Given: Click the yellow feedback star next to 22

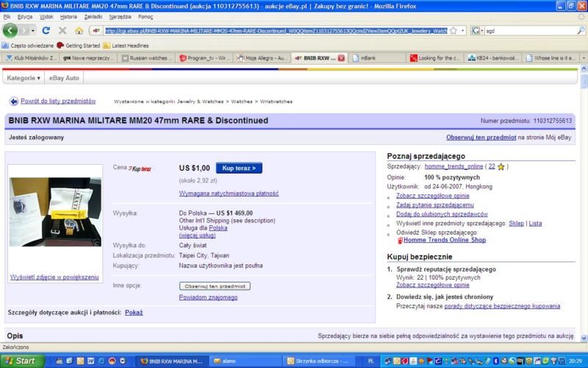Looking at the screenshot, I should click(501, 166).
